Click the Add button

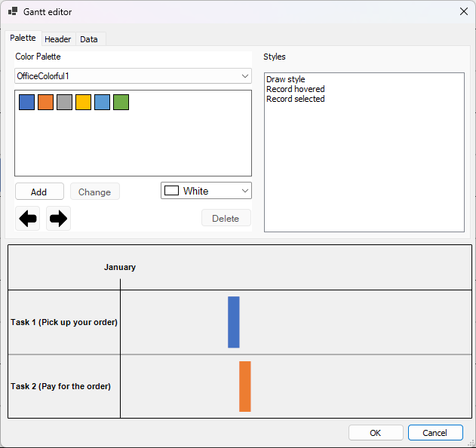click(x=39, y=192)
